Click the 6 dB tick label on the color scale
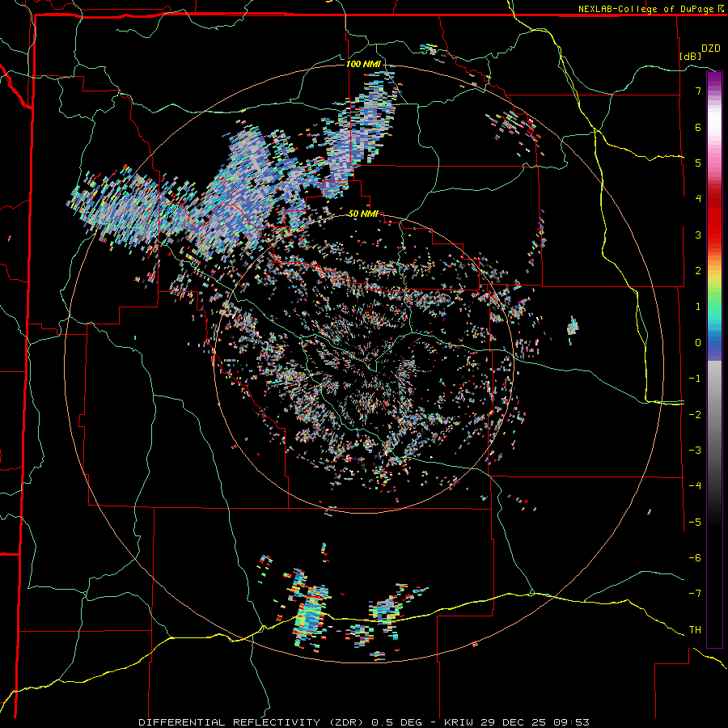Viewport: 728px width, 728px height. (x=698, y=127)
